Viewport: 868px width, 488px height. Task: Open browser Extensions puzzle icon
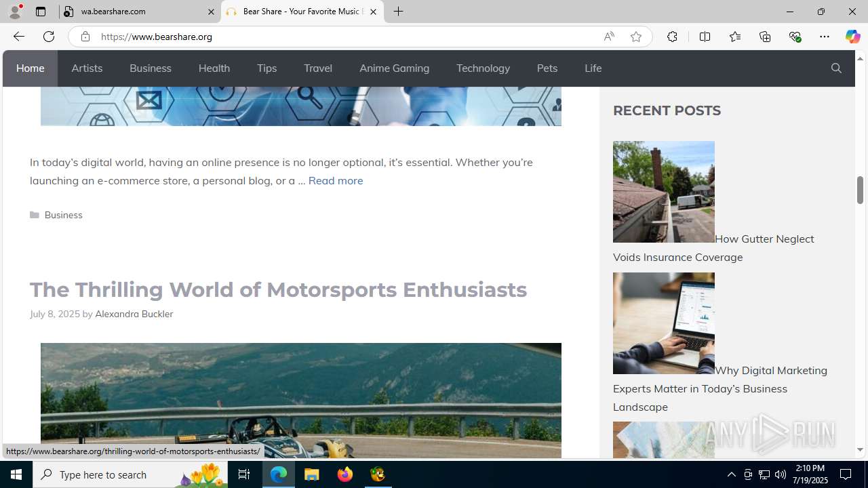672,37
